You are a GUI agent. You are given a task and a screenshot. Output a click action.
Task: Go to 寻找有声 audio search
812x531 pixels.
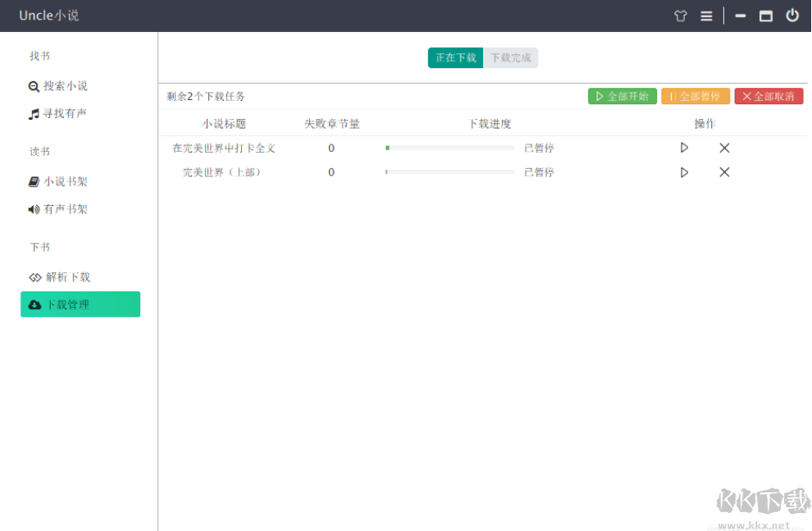click(x=58, y=114)
